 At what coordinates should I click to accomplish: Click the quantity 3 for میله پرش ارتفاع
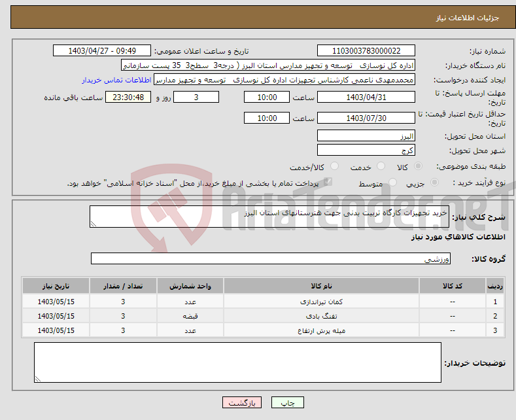123,330
